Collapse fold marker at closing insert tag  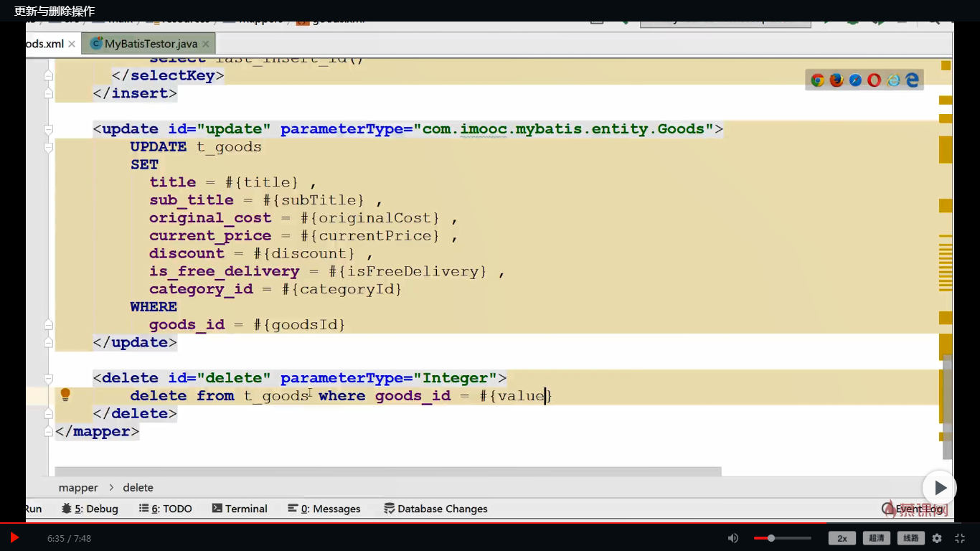[x=48, y=93]
